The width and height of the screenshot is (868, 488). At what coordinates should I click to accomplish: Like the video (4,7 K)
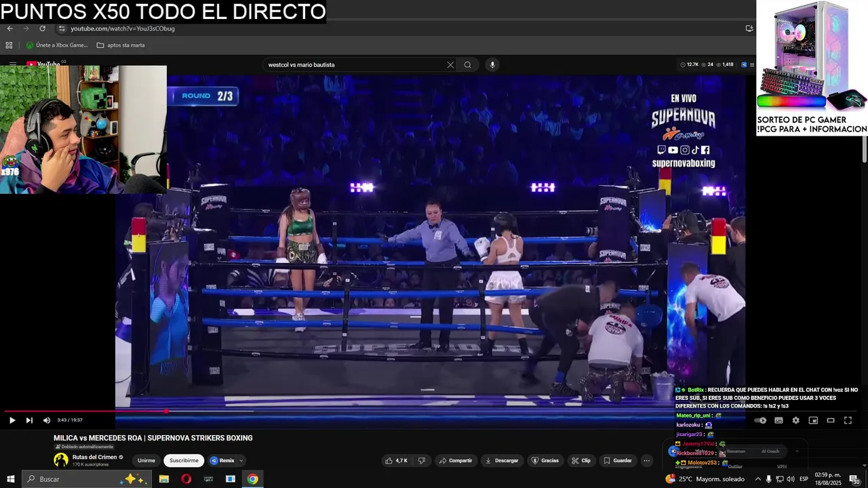click(x=397, y=461)
